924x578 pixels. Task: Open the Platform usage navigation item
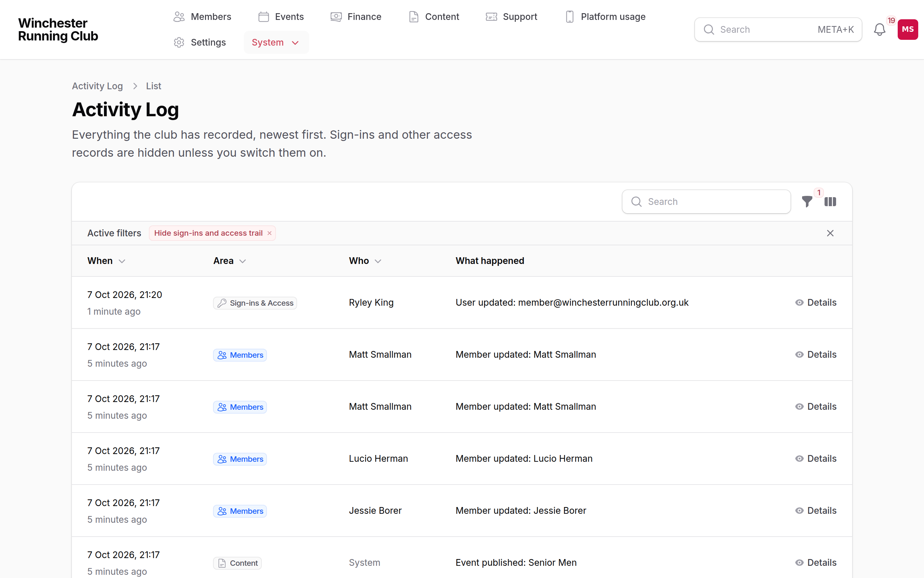605,16
